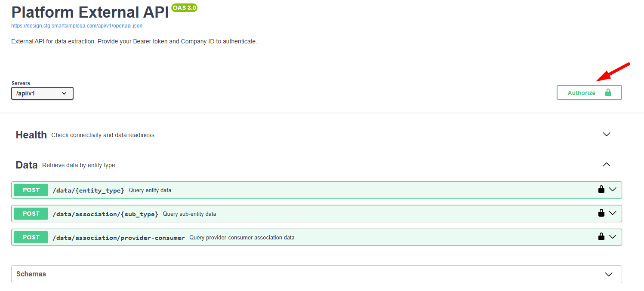Open the openapi.json link
644x291 pixels.
click(77, 26)
